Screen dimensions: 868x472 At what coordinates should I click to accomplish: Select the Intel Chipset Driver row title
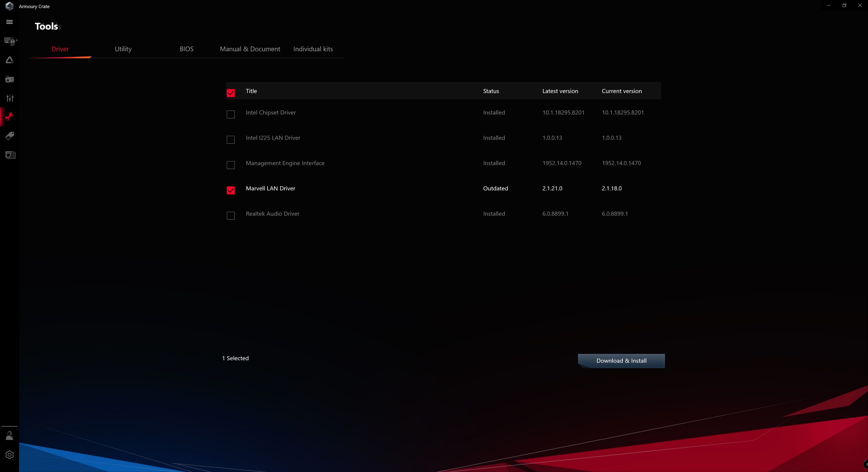[271, 112]
